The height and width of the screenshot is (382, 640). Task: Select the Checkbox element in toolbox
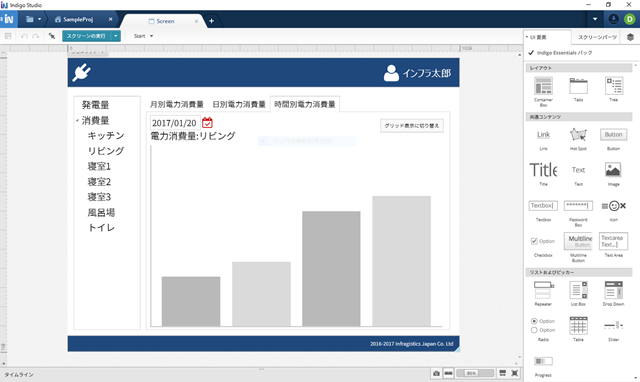click(543, 247)
